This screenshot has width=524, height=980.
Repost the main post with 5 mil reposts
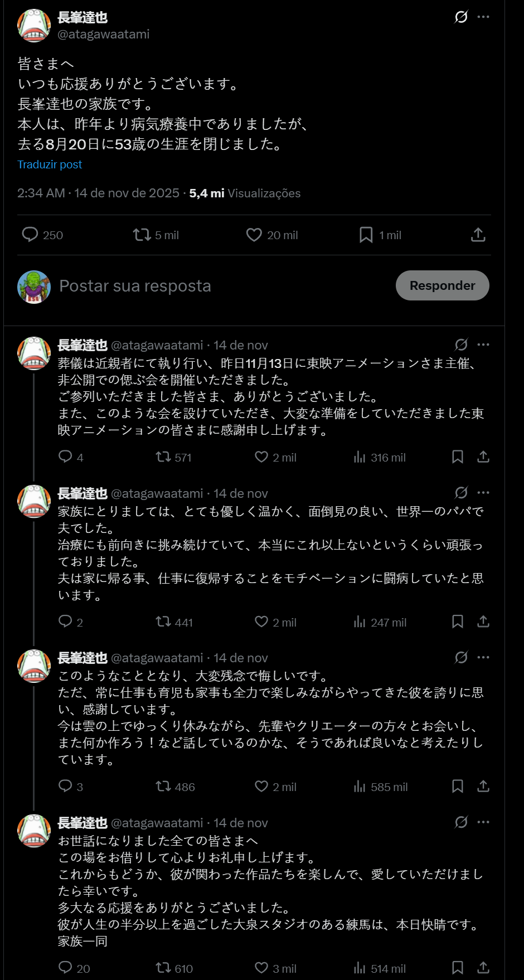(142, 235)
